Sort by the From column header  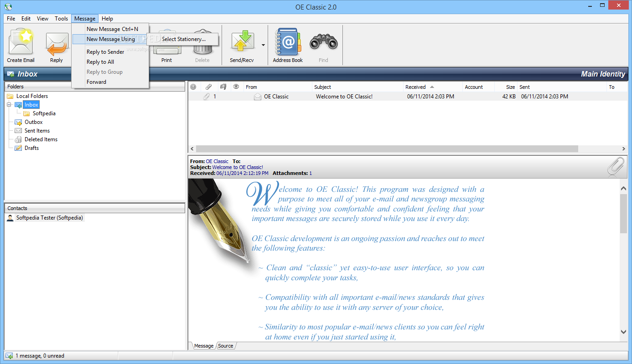277,87
